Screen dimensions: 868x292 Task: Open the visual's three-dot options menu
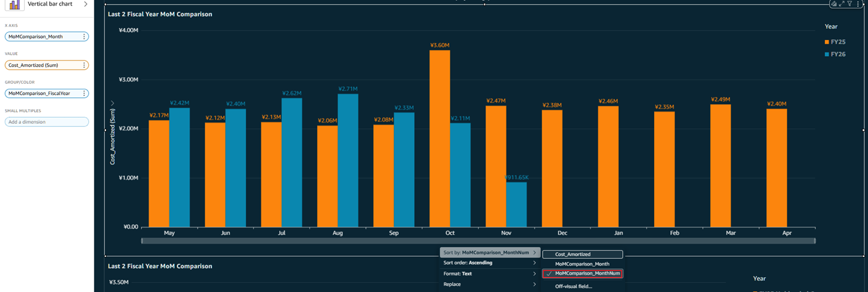click(858, 4)
